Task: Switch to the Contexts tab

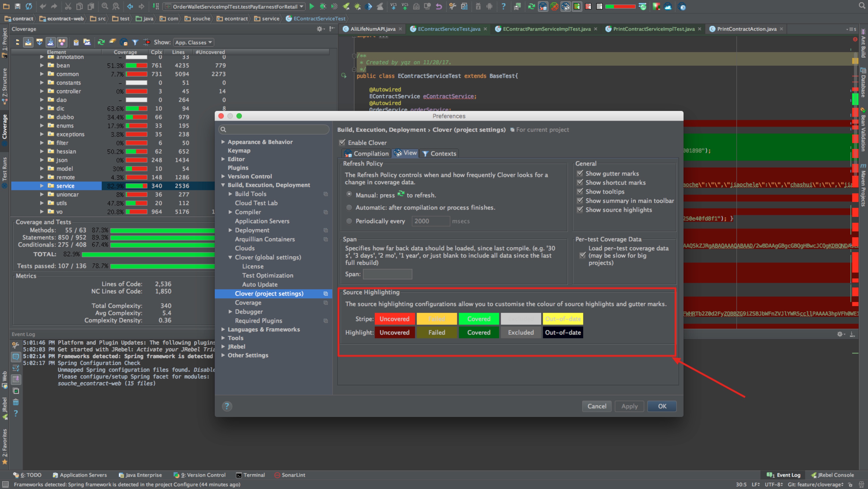Action: (x=439, y=154)
